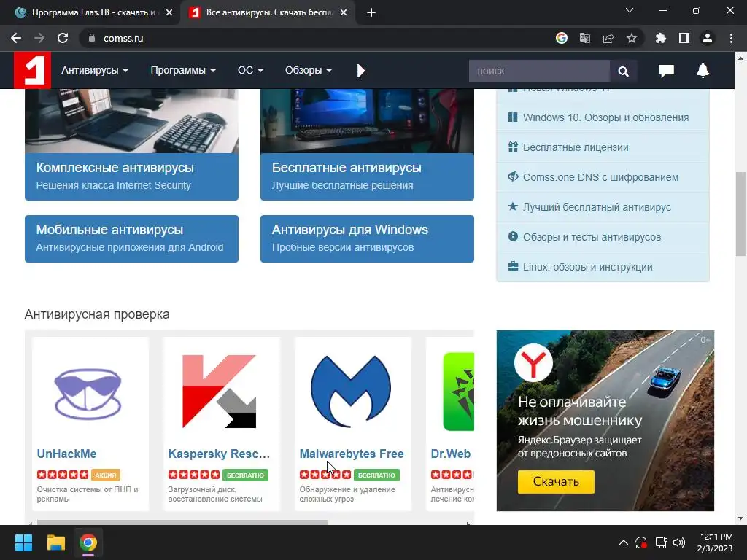747x560 pixels.
Task: Toggle the Chrome side panel icon
Action: 684,38
